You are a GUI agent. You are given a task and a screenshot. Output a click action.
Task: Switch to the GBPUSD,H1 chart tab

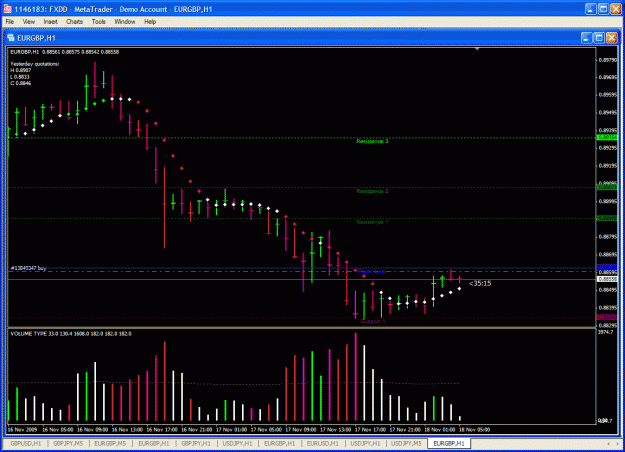pyautogui.click(x=26, y=443)
